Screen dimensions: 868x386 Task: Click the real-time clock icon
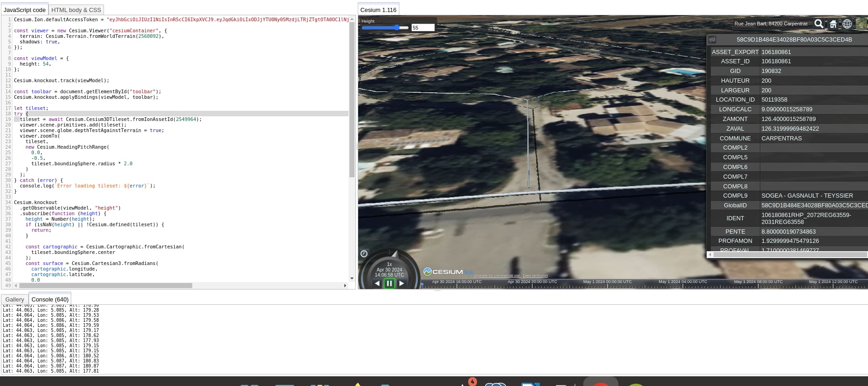[364, 253]
